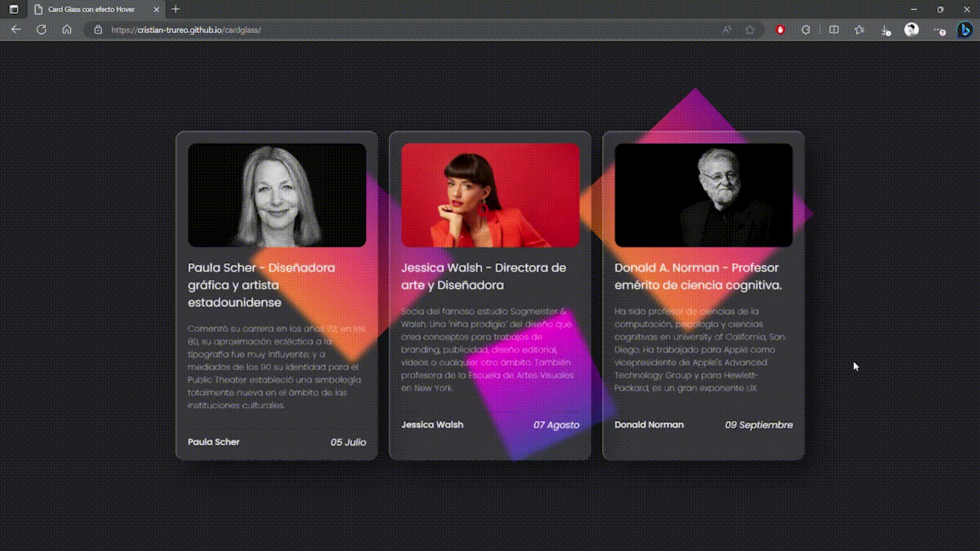Click Jessica Walsh's red portrait photo
The height and width of the screenshot is (551, 980).
[x=490, y=195]
